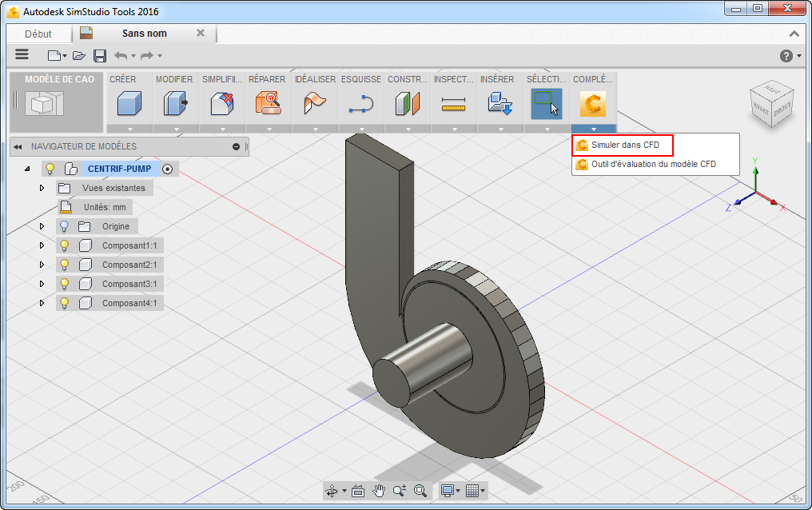Open the grid settings dropdown arrow
The image size is (812, 510).
click(483, 491)
